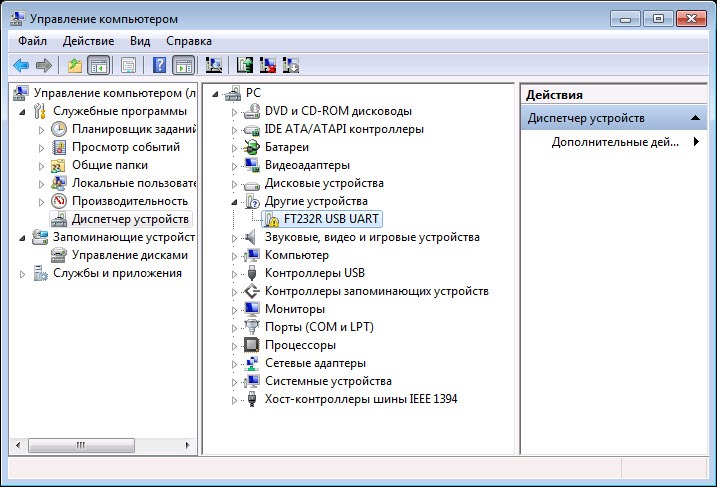This screenshot has width=717, height=487.
Task: Click the Порты (COM и LPT) icon
Action: [251, 327]
